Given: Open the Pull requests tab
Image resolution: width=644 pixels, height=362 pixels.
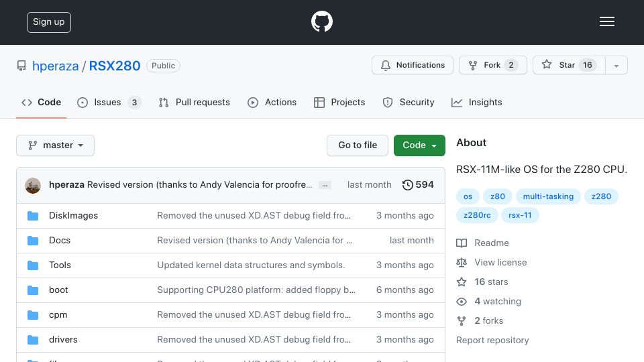Looking at the screenshot, I should tap(195, 102).
